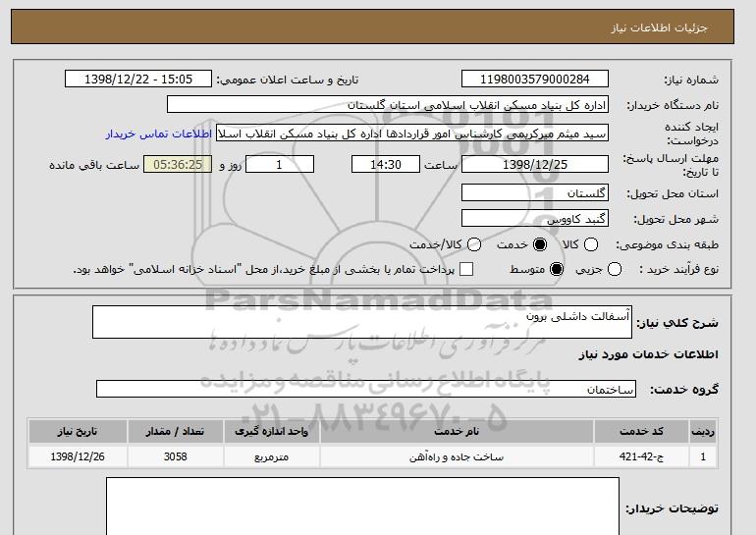Click the توضیحات خریدار label

(x=672, y=508)
